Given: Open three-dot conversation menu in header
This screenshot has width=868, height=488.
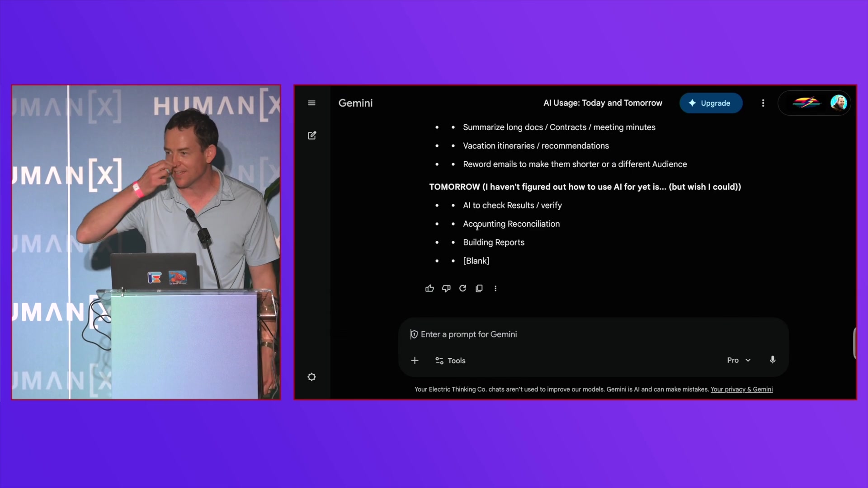Looking at the screenshot, I should tap(763, 103).
